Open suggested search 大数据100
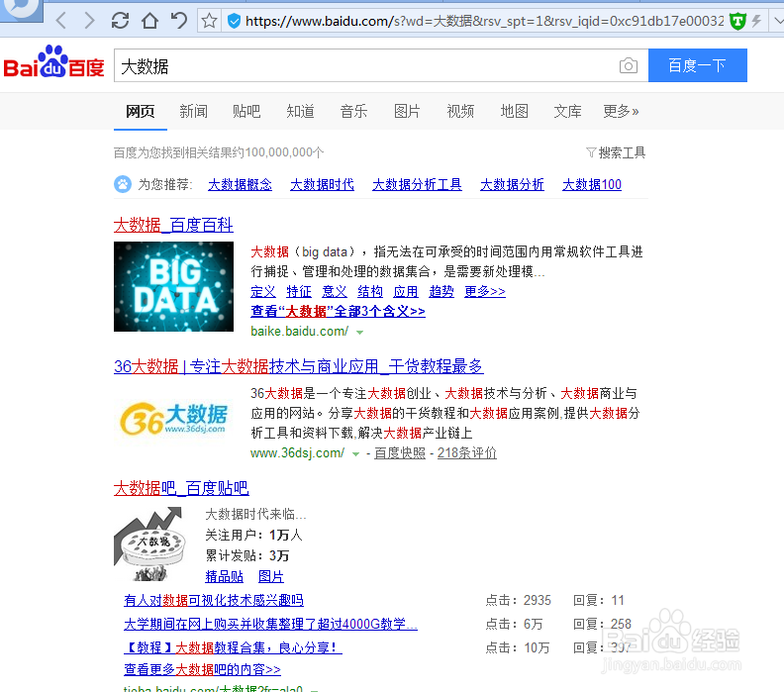Viewport: 784px width, 692px height. point(592,184)
